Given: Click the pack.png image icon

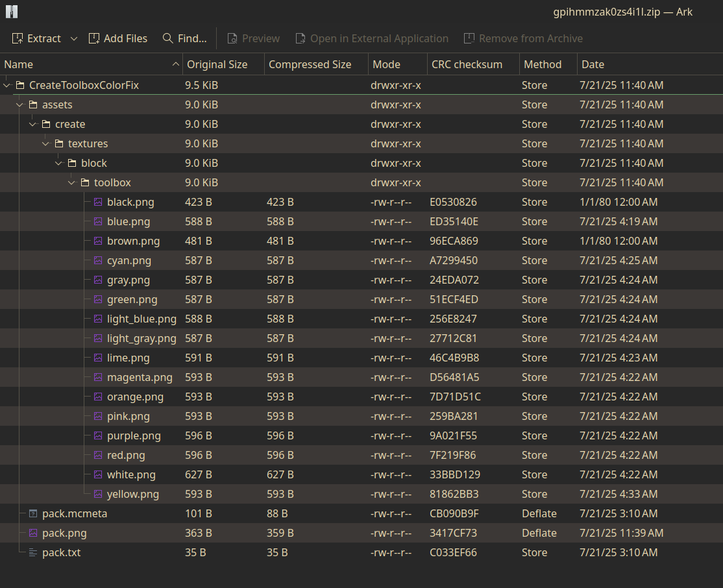Looking at the screenshot, I should coord(32,533).
